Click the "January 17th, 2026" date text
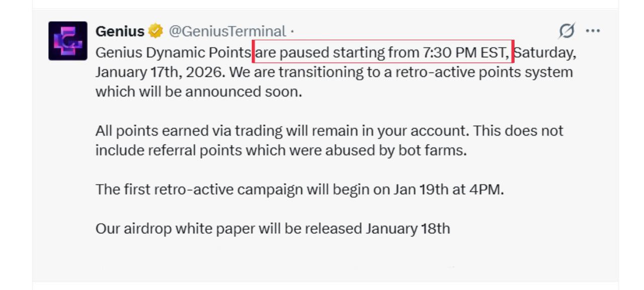 click(x=160, y=72)
